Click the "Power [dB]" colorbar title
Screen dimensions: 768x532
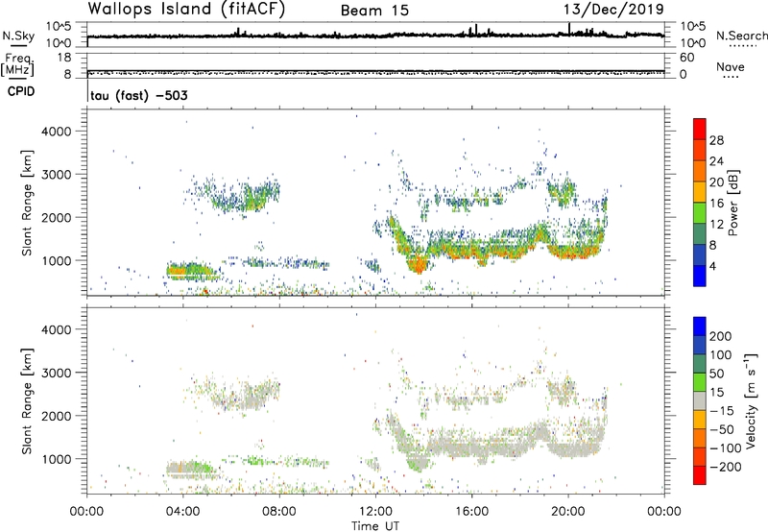click(x=732, y=203)
